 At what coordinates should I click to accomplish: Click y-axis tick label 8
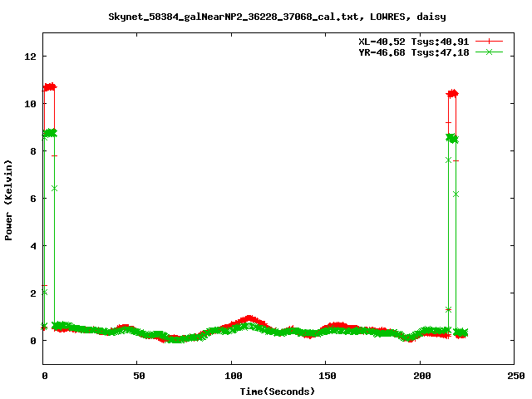[x=33, y=151]
